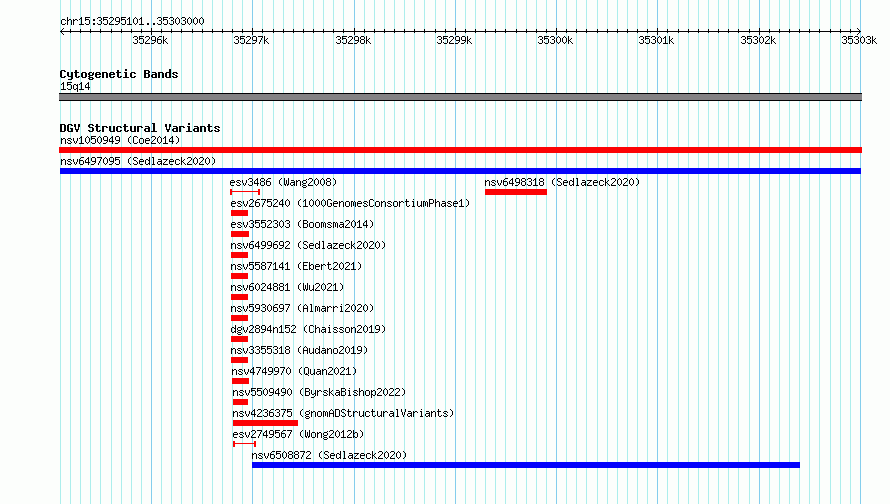Open nsv4749970 (Quan2021) variant

(294, 371)
